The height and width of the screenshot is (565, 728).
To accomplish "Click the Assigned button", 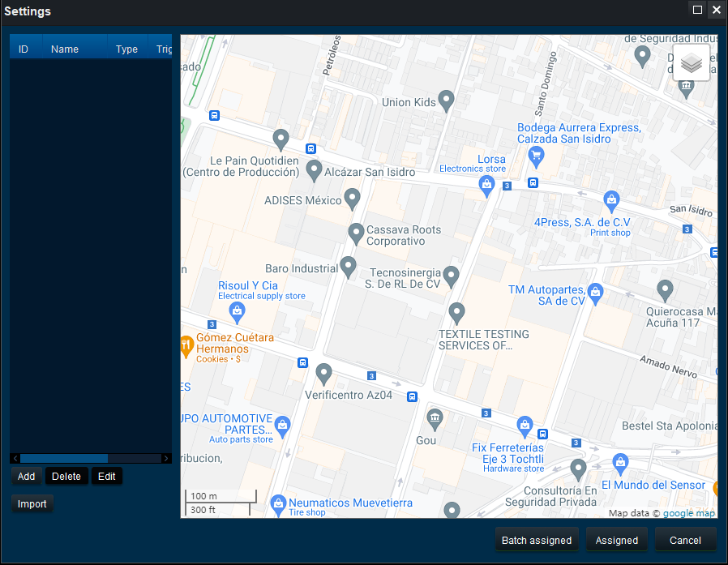I will [x=617, y=540].
